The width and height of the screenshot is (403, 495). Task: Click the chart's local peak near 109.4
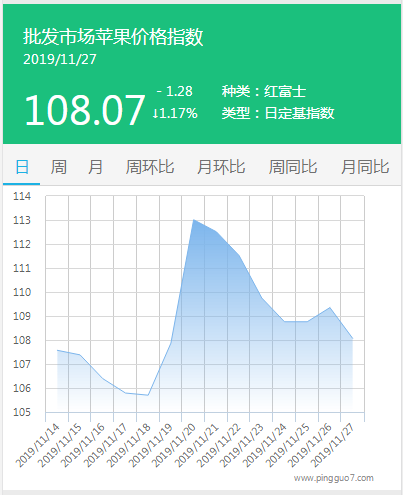330,307
